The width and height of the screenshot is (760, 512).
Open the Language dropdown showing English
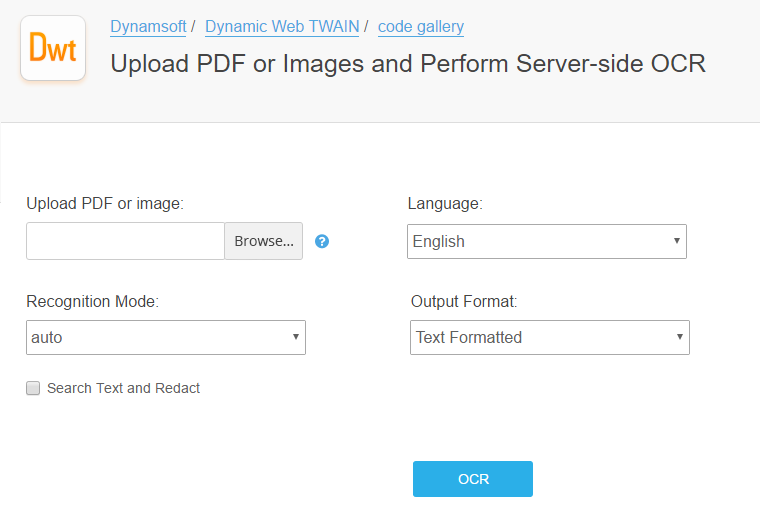point(546,241)
